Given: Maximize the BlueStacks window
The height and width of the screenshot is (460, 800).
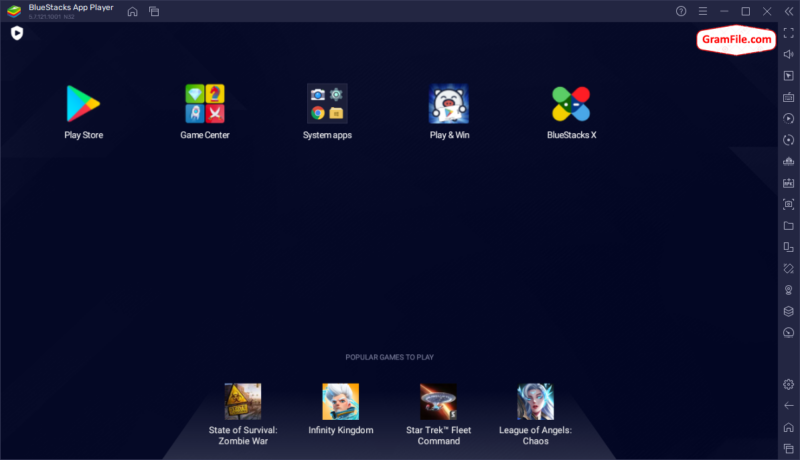Looking at the screenshot, I should (745, 11).
